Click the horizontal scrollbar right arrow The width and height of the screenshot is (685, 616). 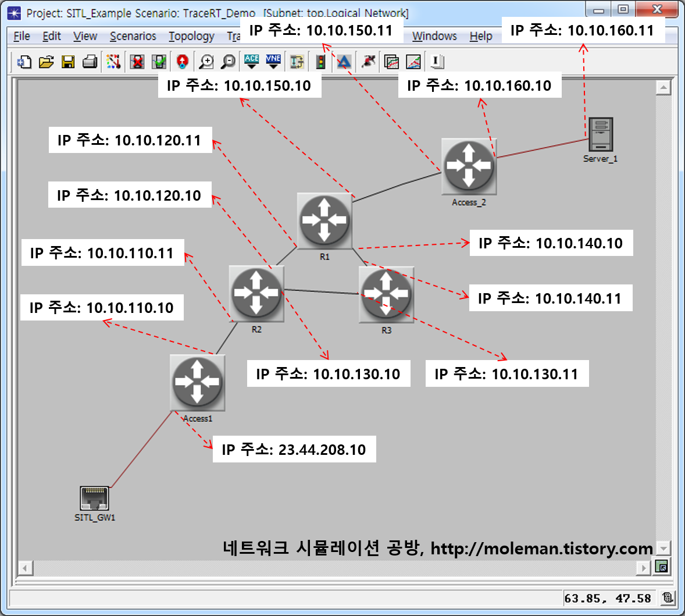point(643,568)
